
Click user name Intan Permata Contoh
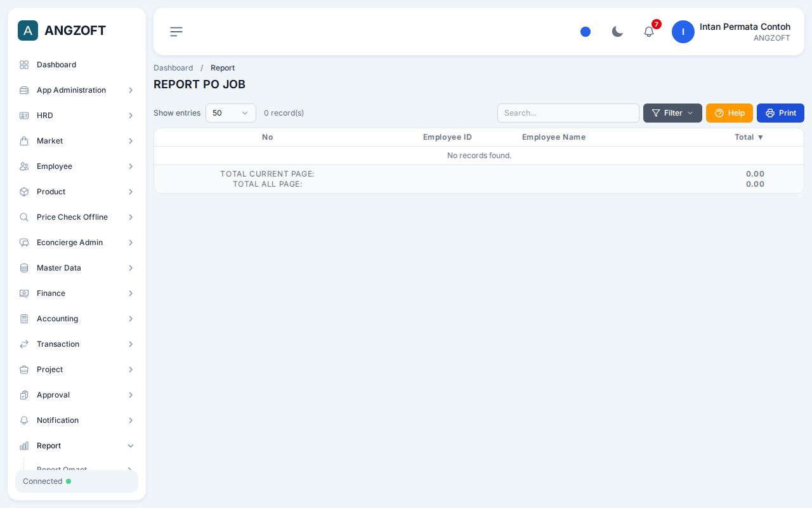point(745,27)
